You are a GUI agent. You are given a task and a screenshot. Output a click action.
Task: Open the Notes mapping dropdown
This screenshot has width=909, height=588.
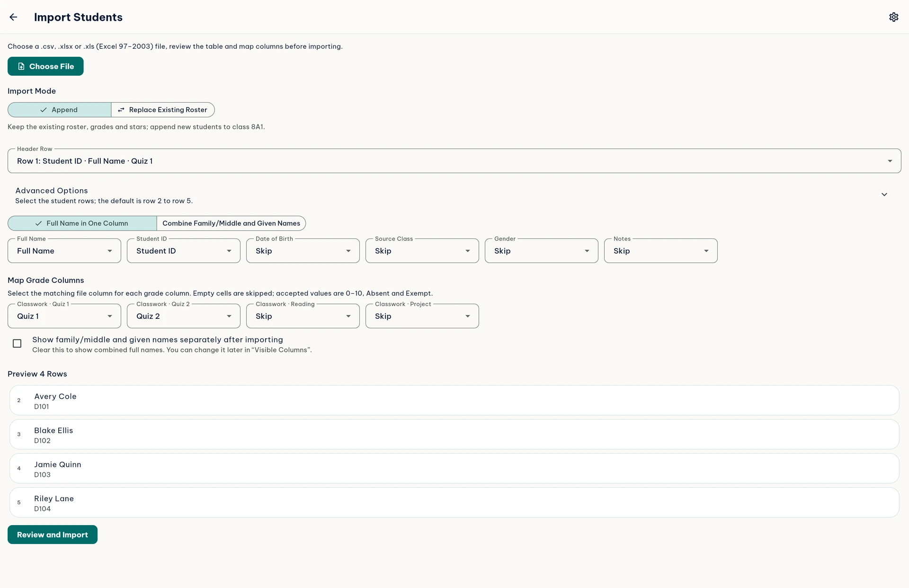[x=661, y=251]
